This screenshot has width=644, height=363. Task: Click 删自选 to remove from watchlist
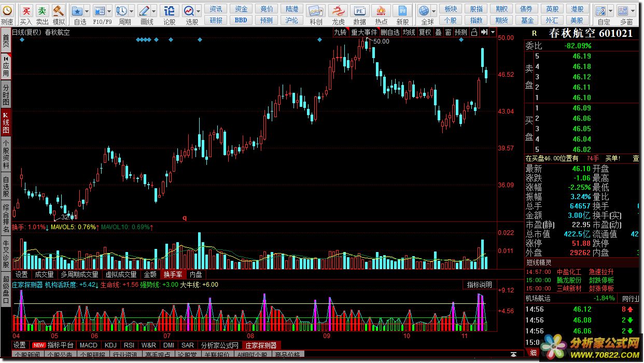[390, 32]
